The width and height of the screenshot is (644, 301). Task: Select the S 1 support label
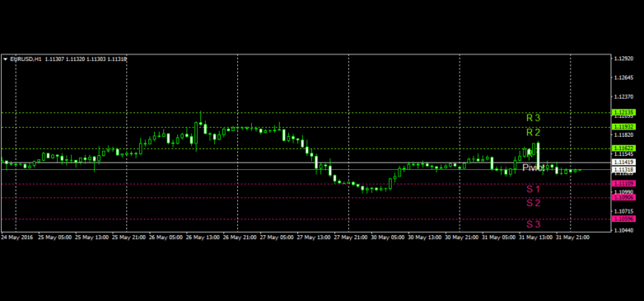(x=534, y=189)
